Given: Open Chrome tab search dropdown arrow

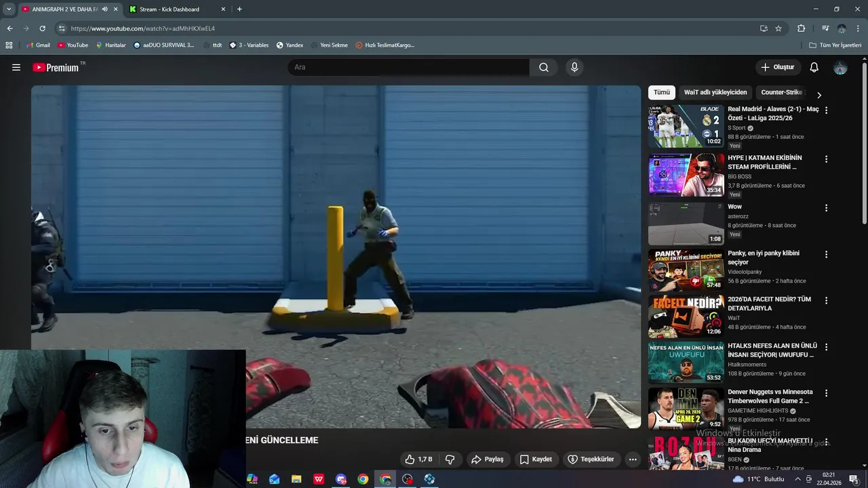Looking at the screenshot, I should [9, 9].
